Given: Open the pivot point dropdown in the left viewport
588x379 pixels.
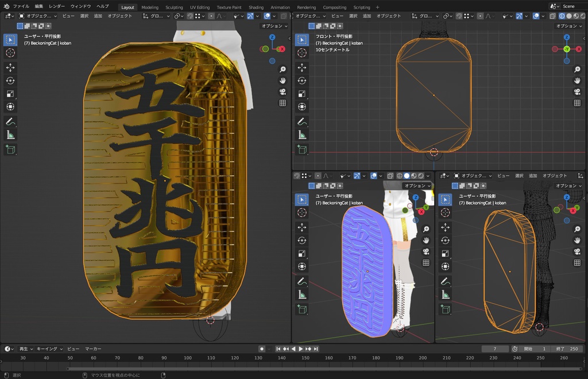Looking at the screenshot, I should 179,16.
